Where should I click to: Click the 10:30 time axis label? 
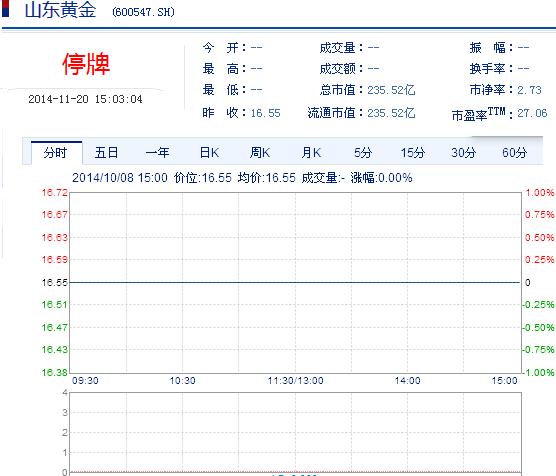[x=182, y=381]
